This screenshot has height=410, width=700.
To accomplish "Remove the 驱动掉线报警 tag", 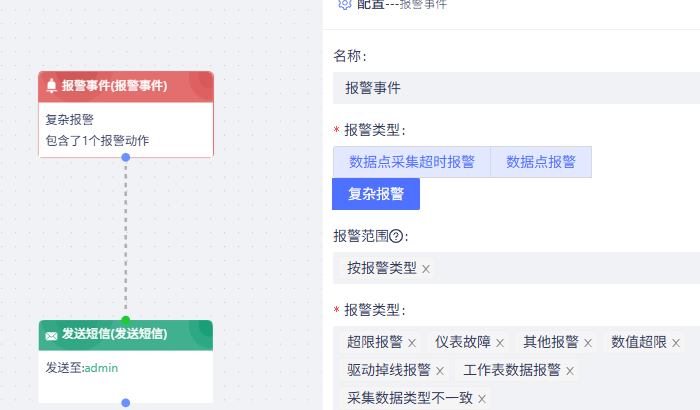I will coord(440,371).
